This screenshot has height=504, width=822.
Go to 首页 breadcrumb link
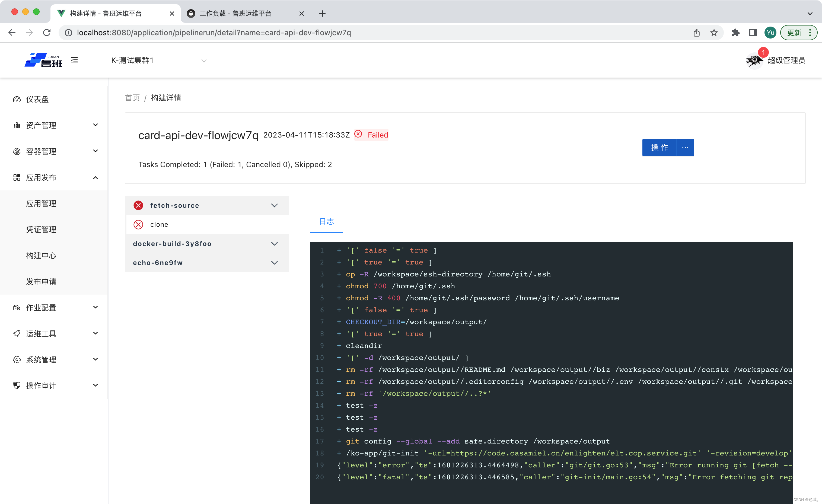pyautogui.click(x=132, y=98)
